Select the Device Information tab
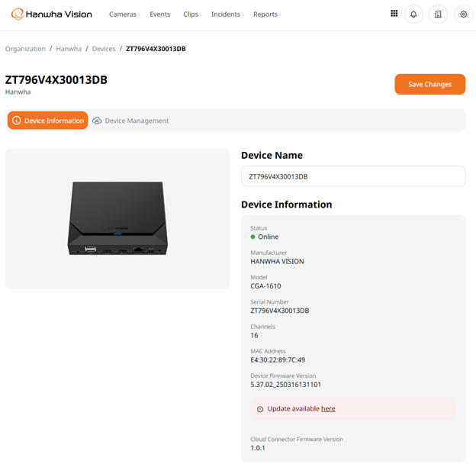This screenshot has height=464, width=476. (47, 121)
